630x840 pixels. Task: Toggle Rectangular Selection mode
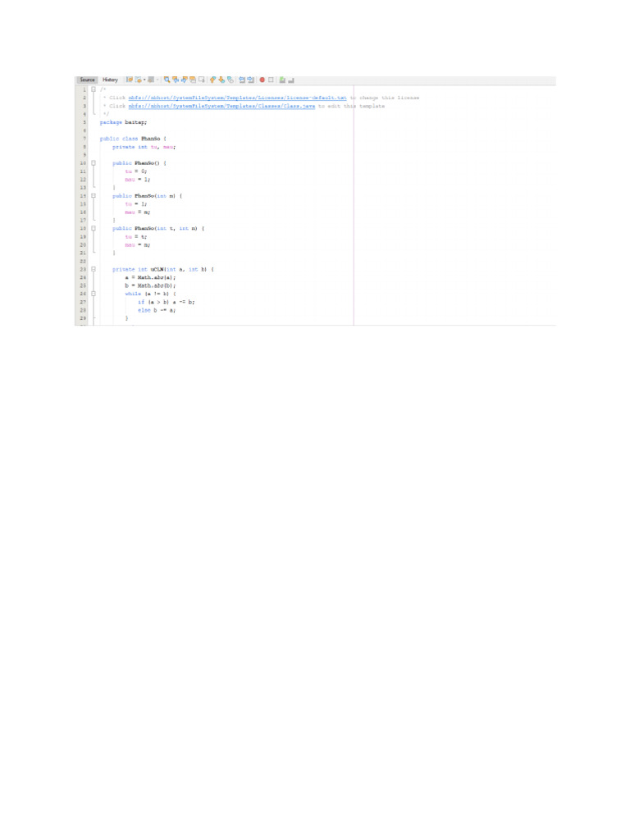[x=202, y=80]
